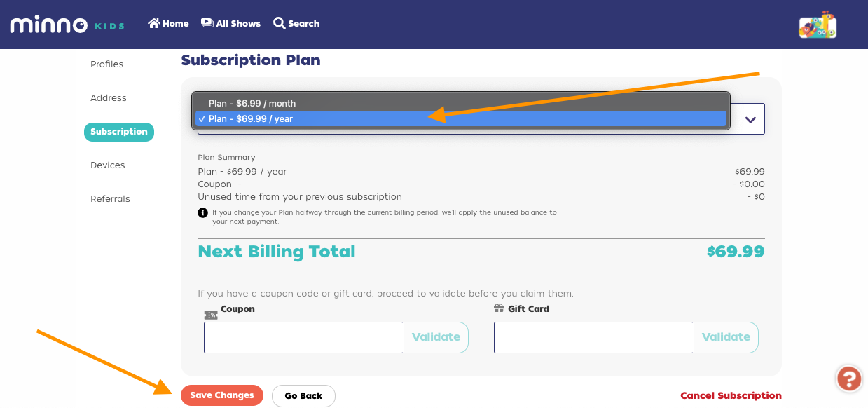Focus the Gift Card input field

[593, 337]
